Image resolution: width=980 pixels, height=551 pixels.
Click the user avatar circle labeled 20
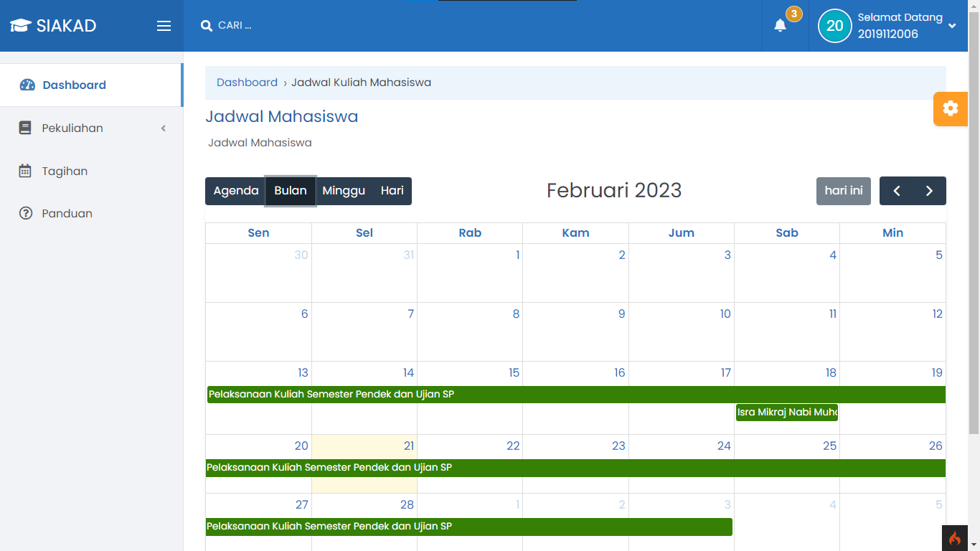point(834,26)
